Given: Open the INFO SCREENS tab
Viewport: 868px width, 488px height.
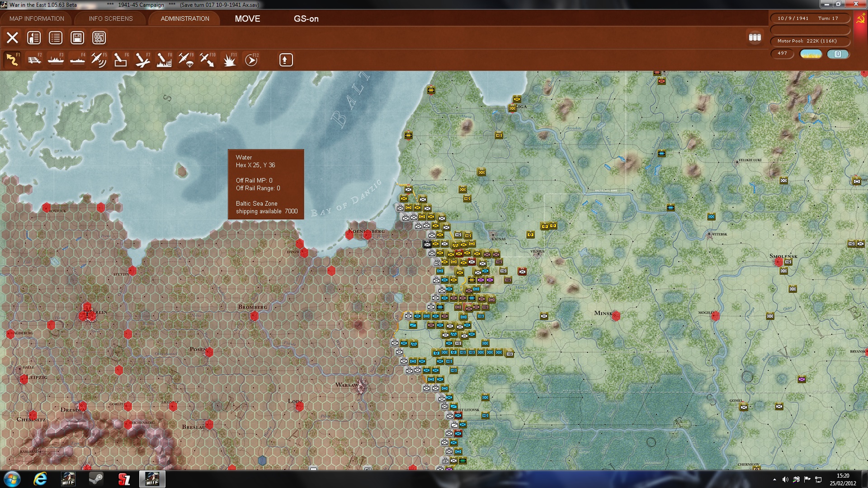Looking at the screenshot, I should coord(111,19).
